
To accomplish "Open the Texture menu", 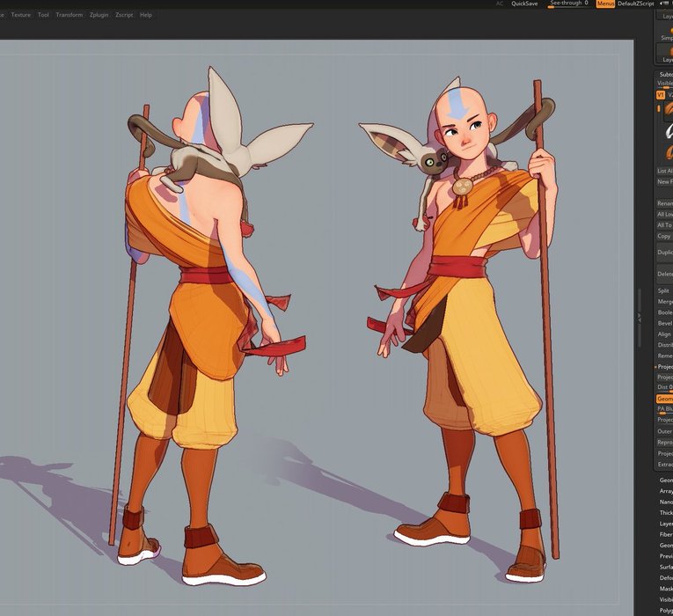I will tap(20, 15).
